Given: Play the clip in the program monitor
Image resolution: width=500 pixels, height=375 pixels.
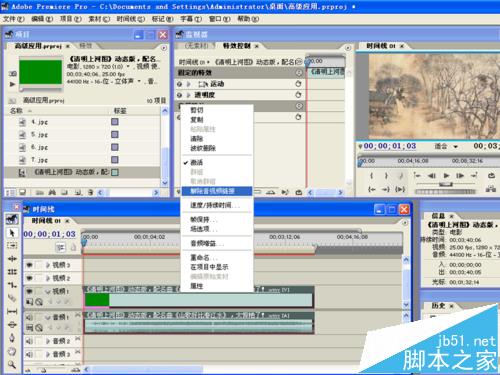Looking at the screenshot, I should coord(446,175).
